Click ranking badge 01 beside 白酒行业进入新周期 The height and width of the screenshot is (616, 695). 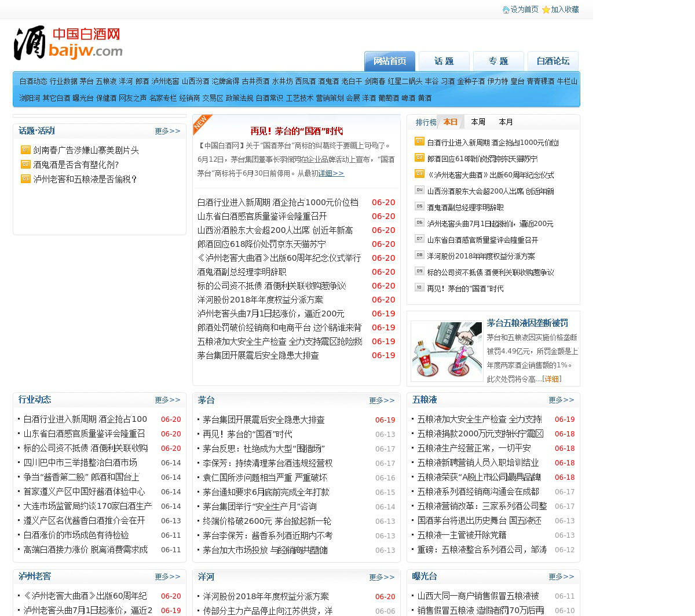(x=419, y=141)
